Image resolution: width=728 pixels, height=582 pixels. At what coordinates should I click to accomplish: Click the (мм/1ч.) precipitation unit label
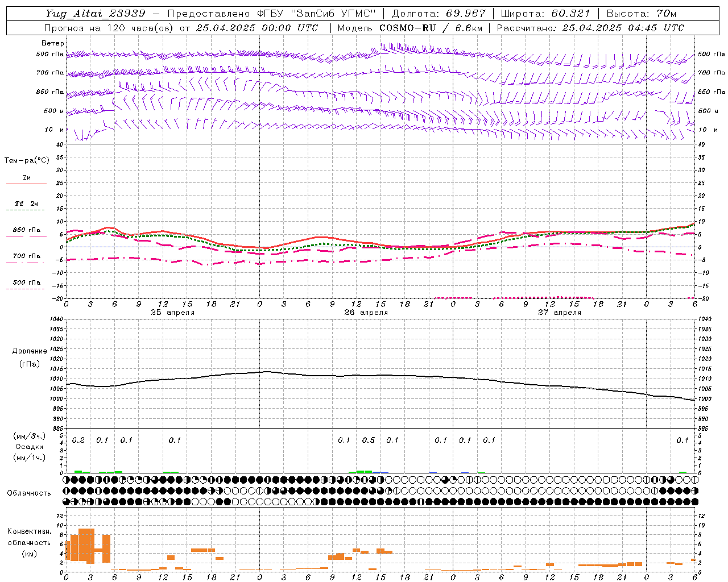click(30, 458)
